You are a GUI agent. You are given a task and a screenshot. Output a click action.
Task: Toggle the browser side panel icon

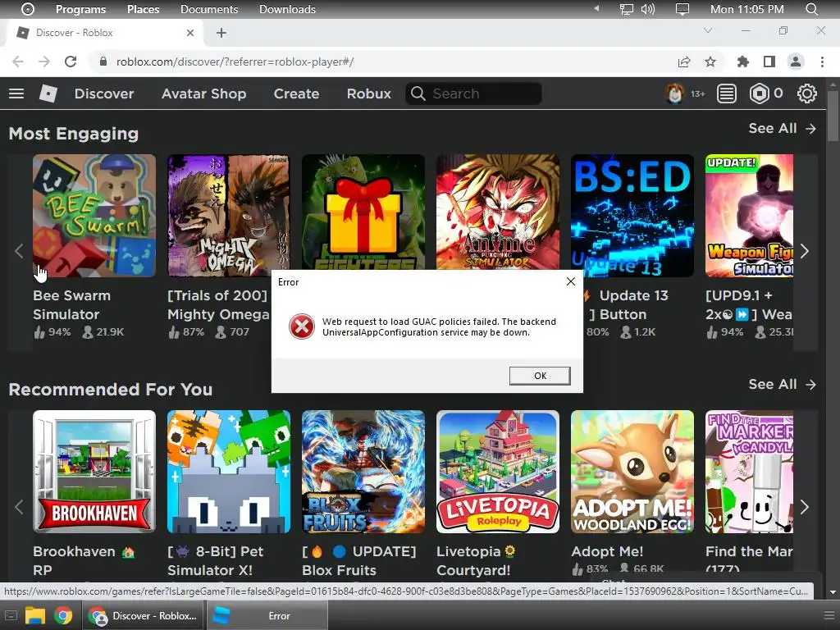769,62
